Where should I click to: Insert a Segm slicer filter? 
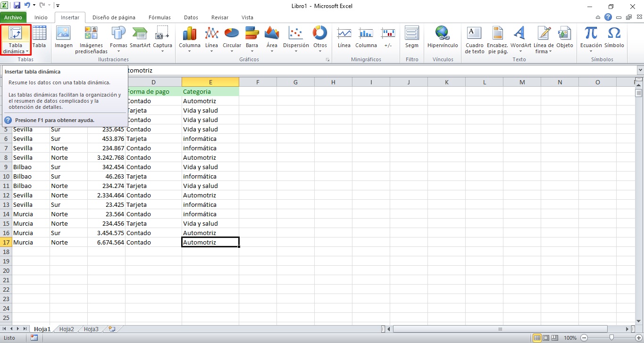(x=412, y=38)
